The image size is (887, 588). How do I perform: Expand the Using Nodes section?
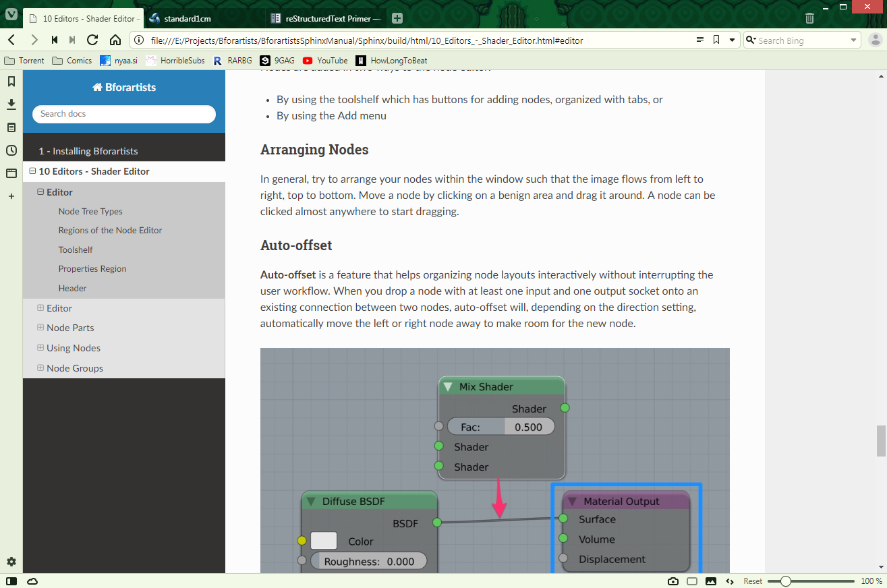tap(40, 348)
